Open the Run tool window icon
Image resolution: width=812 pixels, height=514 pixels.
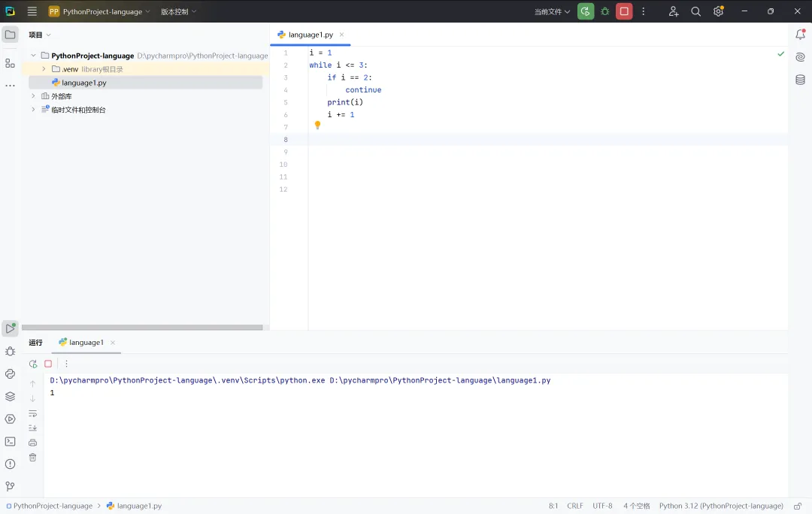pyautogui.click(x=10, y=328)
